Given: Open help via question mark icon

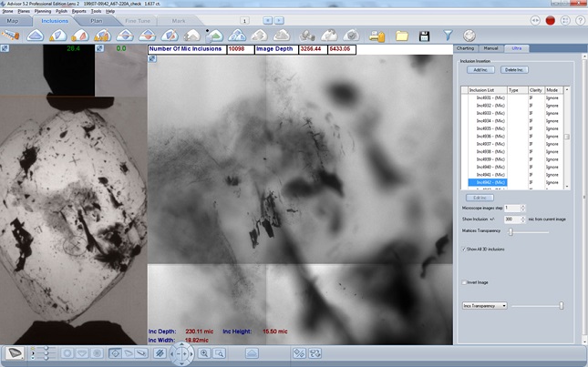Looking at the screenshot, I should pos(580,21).
